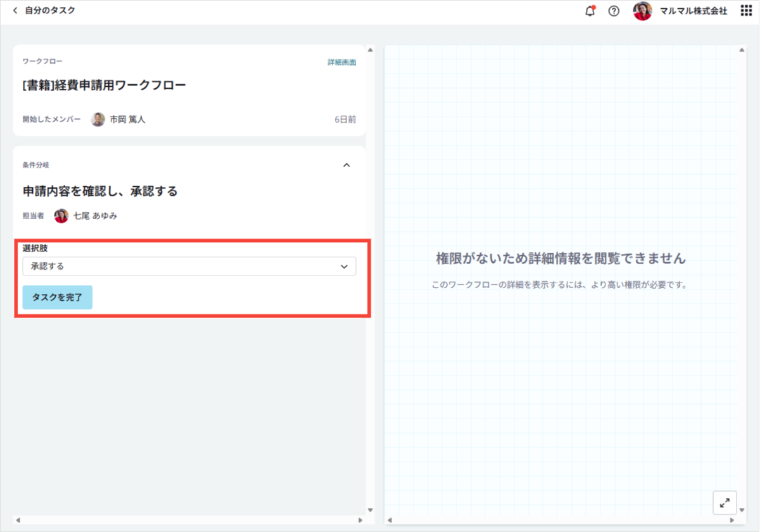Open the 選択肢 dropdown showing 承認する
The width and height of the screenshot is (760, 532).
tap(189, 266)
